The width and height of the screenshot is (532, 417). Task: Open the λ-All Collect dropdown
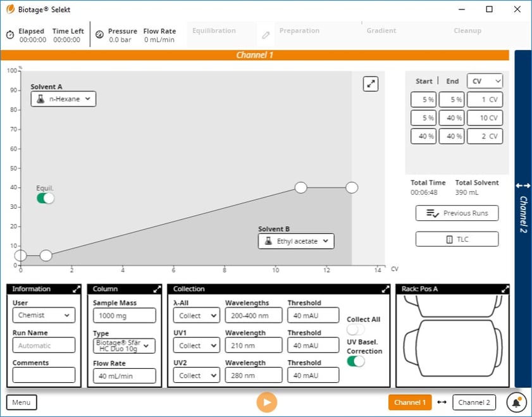pos(197,316)
